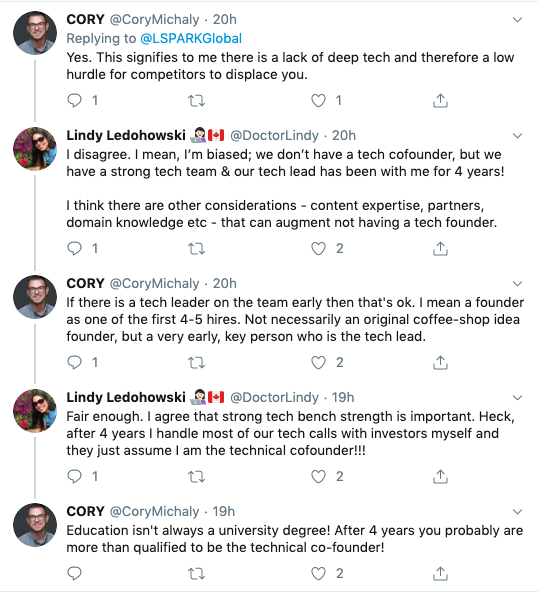
Task: Expand menu caret on Lindy's 20h tweet
Action: pyautogui.click(x=517, y=135)
